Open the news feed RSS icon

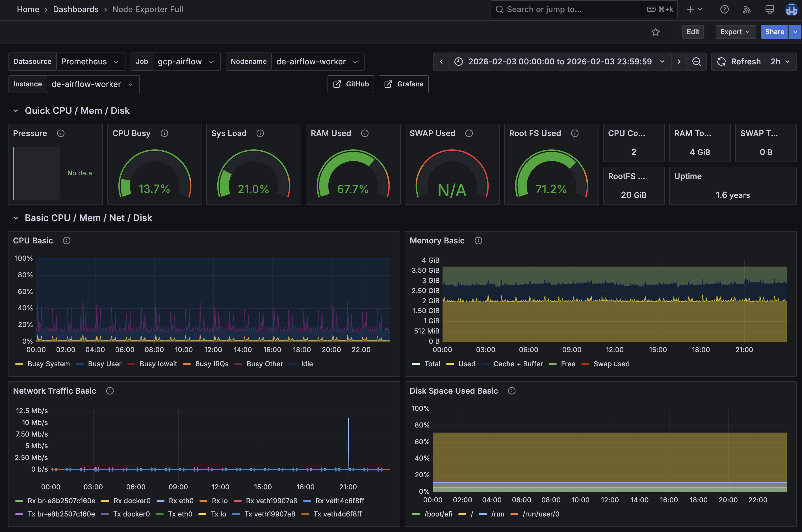tap(746, 9)
